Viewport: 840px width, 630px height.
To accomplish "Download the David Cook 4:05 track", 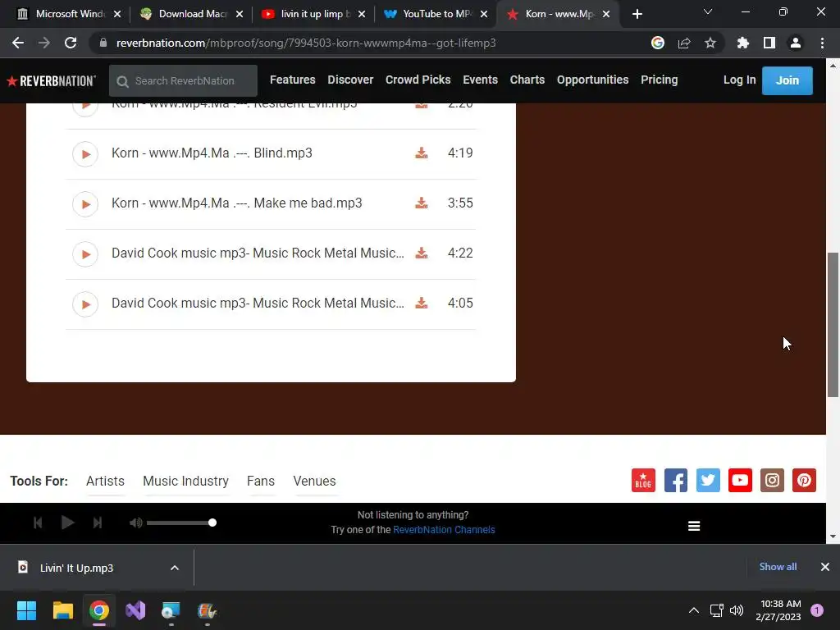I will pos(422,304).
